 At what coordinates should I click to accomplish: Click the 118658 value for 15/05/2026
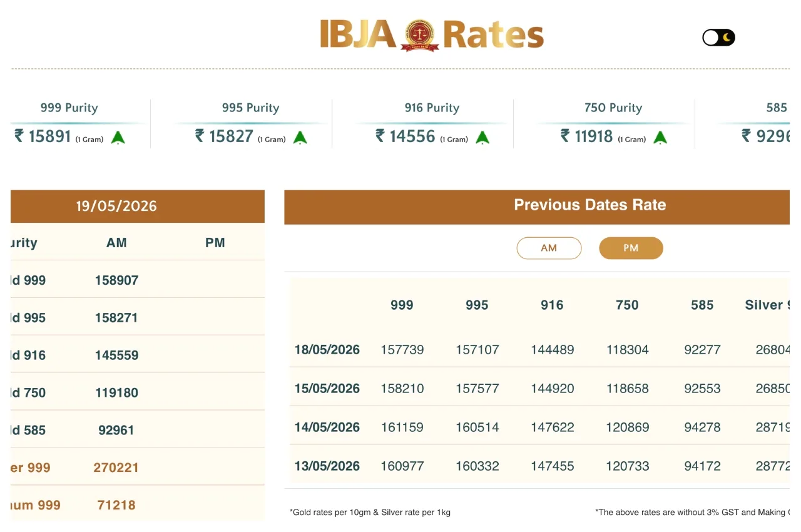(628, 389)
